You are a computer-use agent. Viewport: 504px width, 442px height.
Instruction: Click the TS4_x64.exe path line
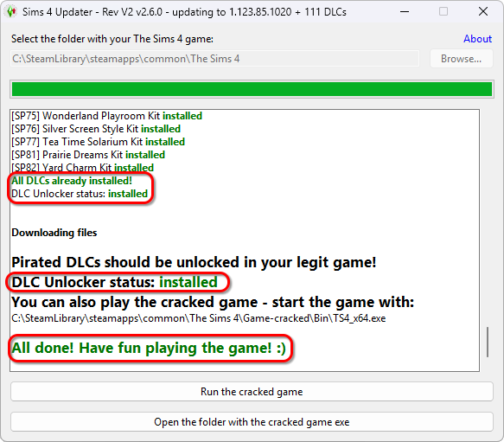click(x=199, y=318)
